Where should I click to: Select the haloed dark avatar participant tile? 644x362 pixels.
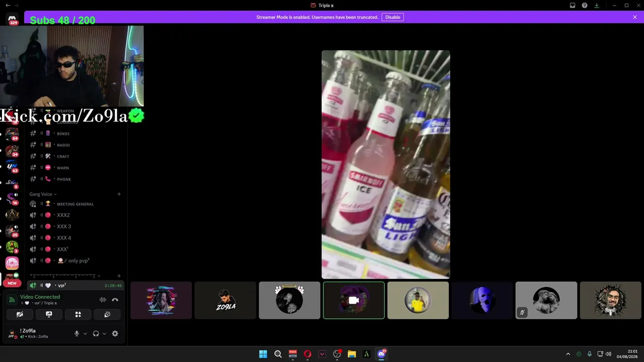pos(289,300)
